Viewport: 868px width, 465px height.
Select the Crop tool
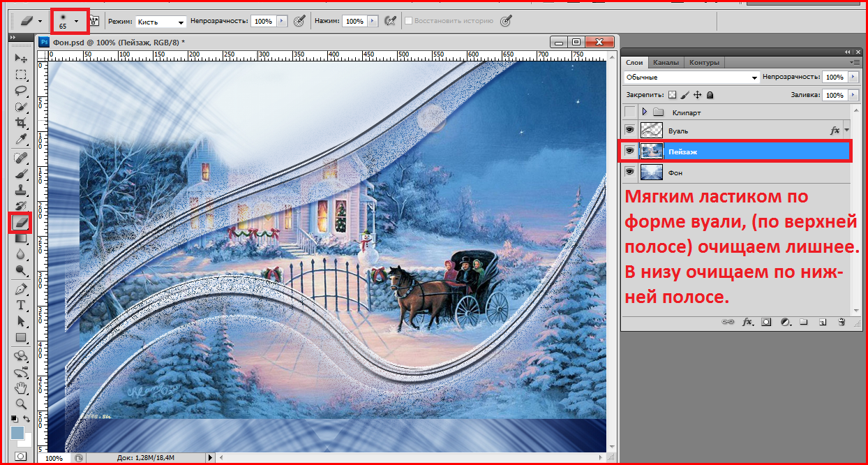[21, 123]
